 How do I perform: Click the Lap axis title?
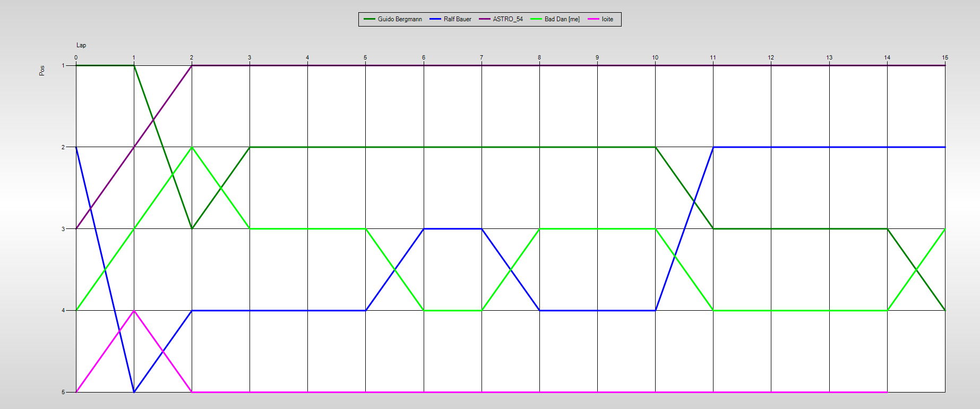81,45
